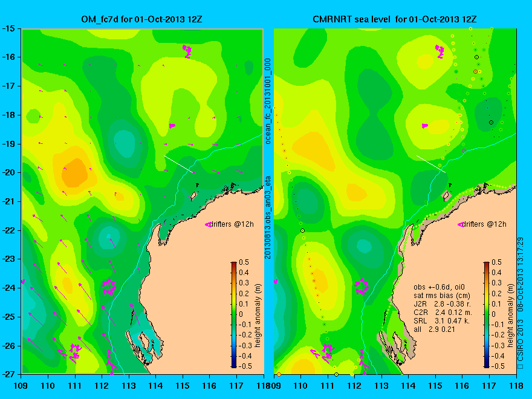The image size is (532, 399).
Task: Click the '115' longitude label under right map
Action: point(435,386)
